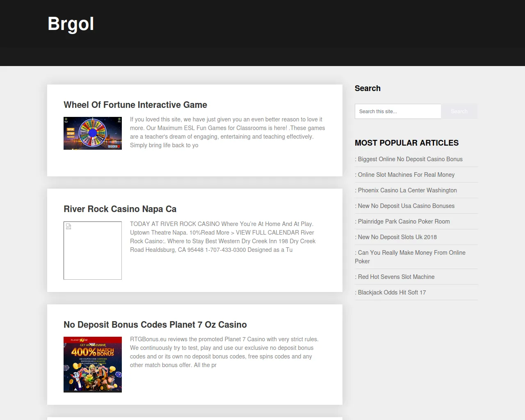Click the Wheel Of Fortune article excerpt text
The image size is (525, 420).
coord(228,132)
